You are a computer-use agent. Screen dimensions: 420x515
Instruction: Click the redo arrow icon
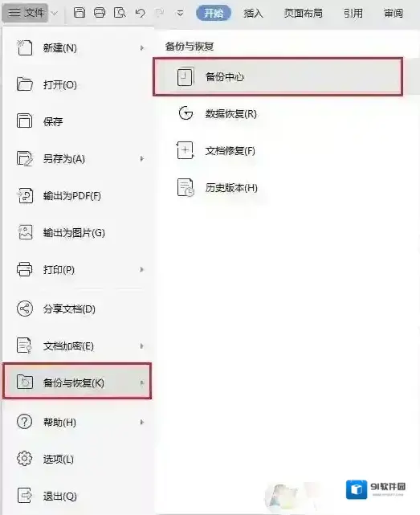click(x=160, y=13)
